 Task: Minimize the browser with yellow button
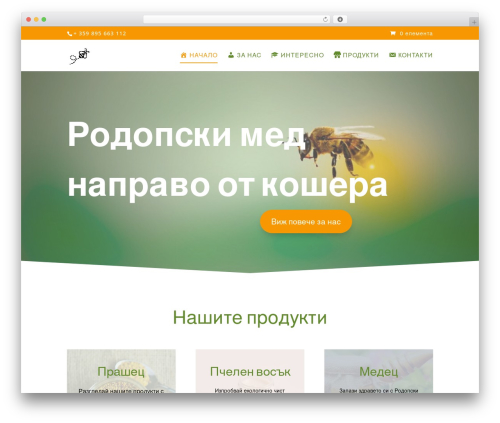(36, 20)
